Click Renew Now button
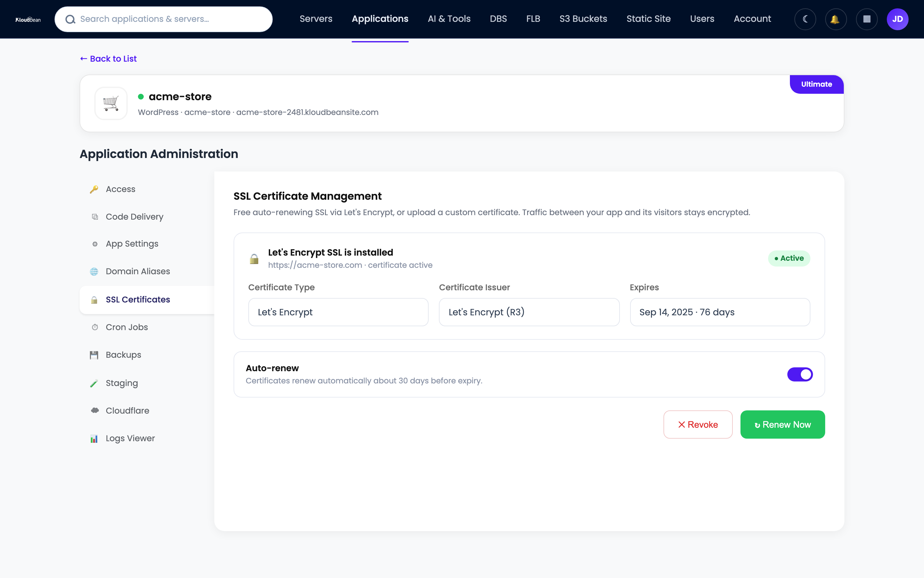 tap(782, 424)
